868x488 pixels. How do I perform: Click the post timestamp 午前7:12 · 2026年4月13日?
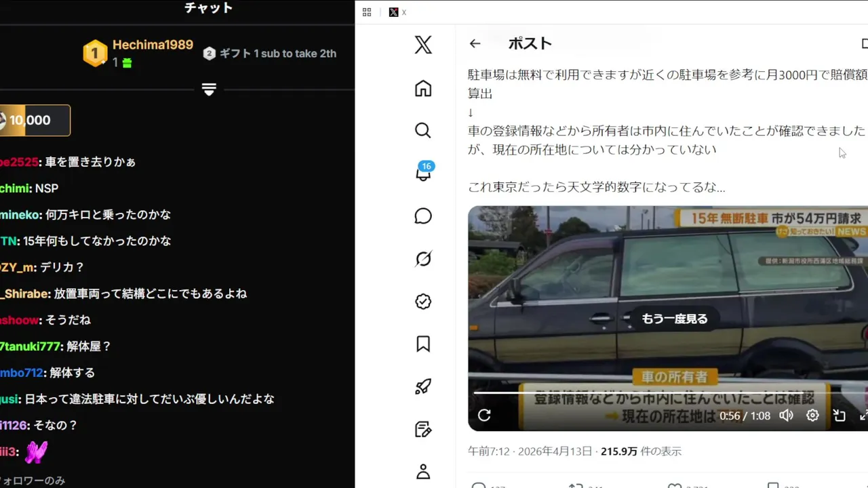530,451
